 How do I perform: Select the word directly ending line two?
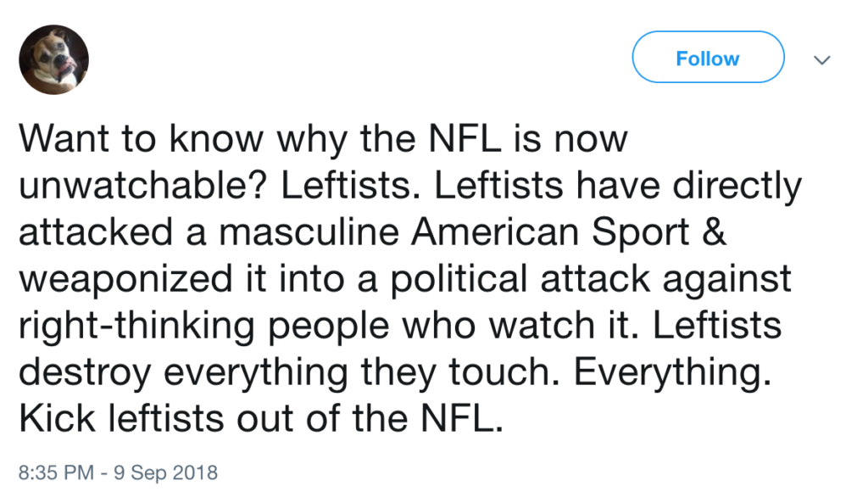pyautogui.click(x=737, y=185)
